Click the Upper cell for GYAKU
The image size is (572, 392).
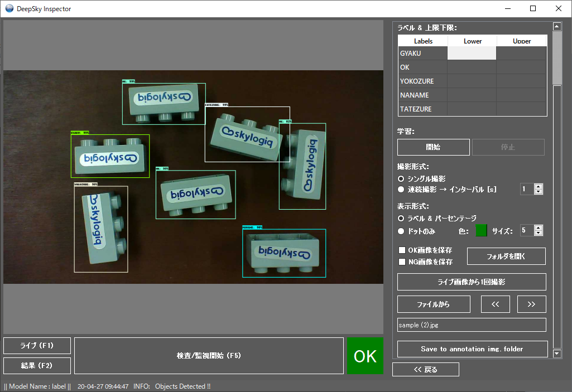pos(521,53)
